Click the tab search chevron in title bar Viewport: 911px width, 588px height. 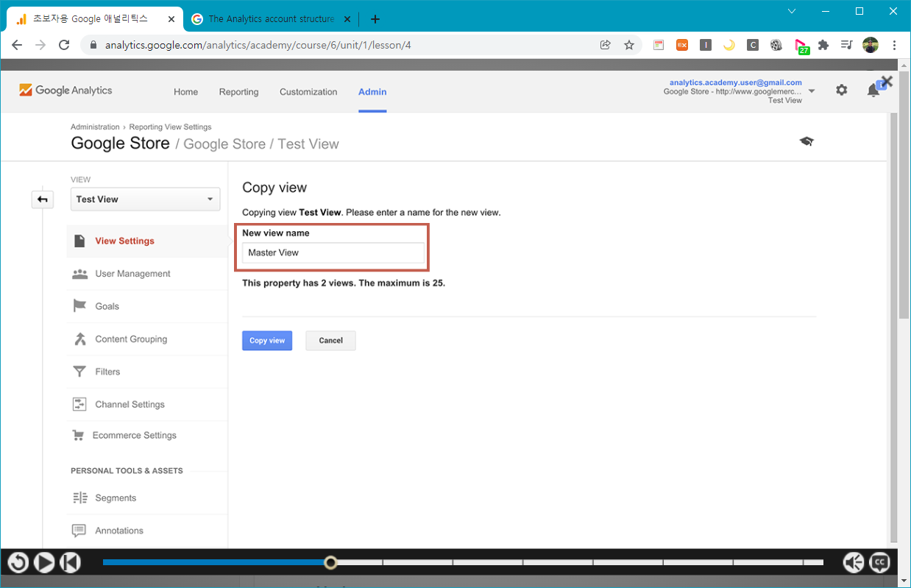(x=792, y=11)
